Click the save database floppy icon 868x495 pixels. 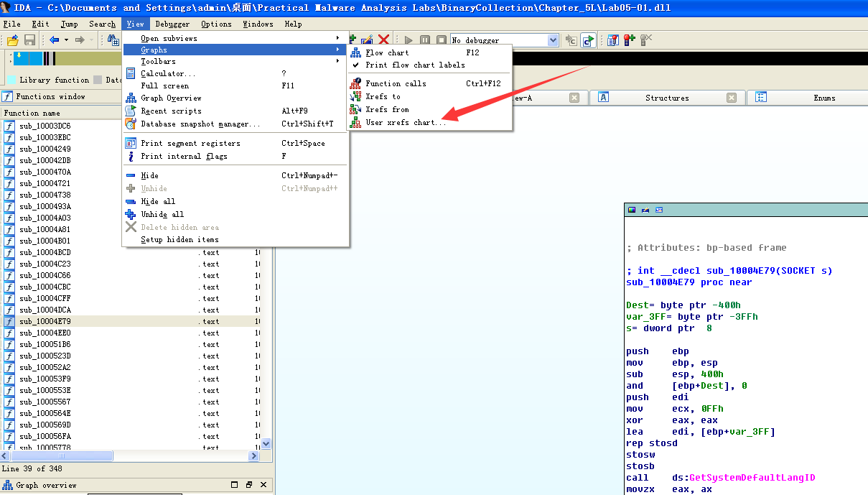coord(29,40)
